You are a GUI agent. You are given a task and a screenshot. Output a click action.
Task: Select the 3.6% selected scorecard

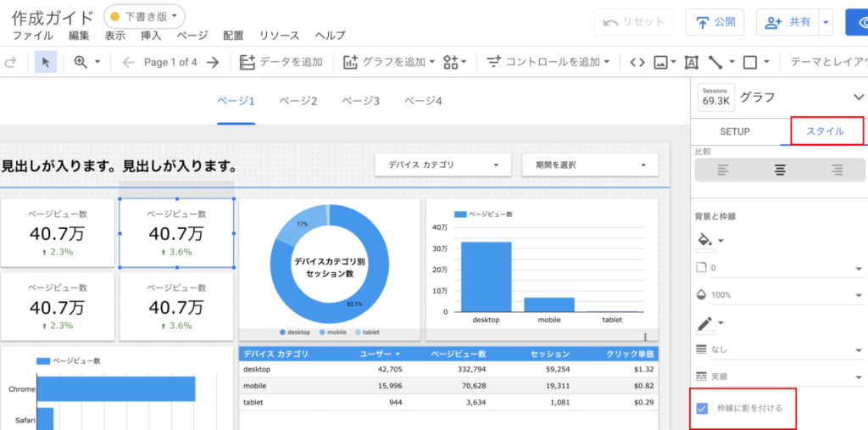[176, 233]
